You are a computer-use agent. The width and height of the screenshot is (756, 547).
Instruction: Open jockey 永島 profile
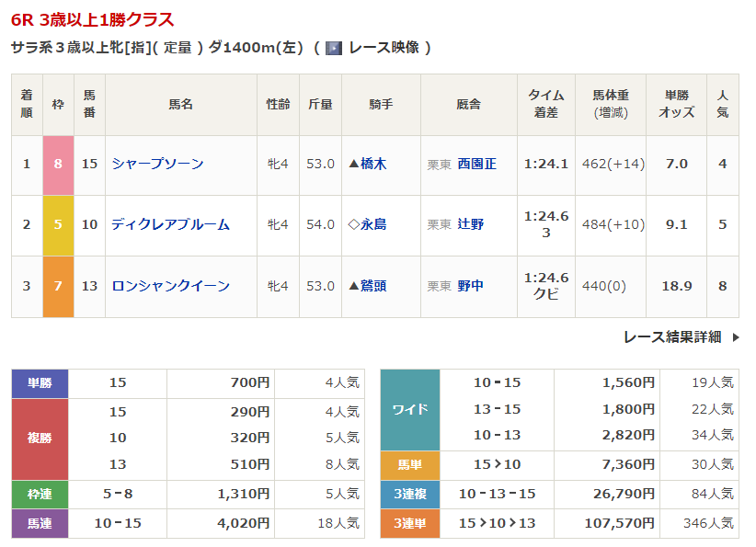[x=373, y=224]
